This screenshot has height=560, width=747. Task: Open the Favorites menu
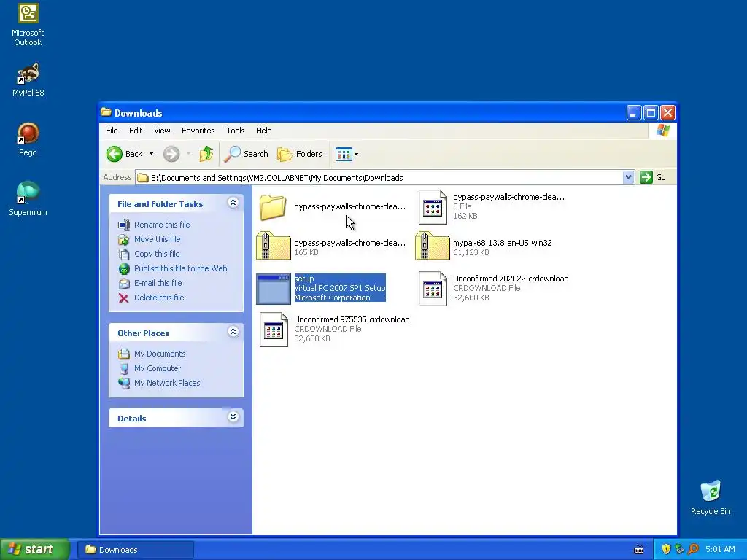(198, 131)
